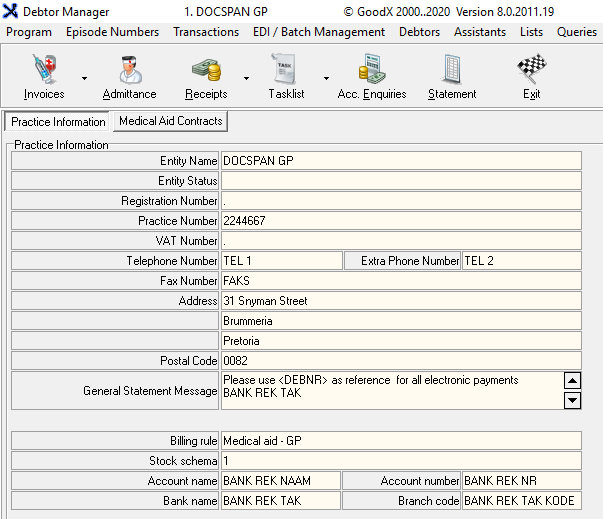Launch Acc. Enquiries icon
603x519 pixels.
(372, 71)
